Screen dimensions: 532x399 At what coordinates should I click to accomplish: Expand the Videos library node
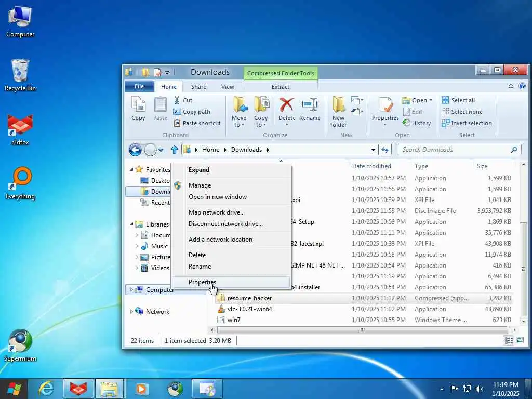(137, 268)
